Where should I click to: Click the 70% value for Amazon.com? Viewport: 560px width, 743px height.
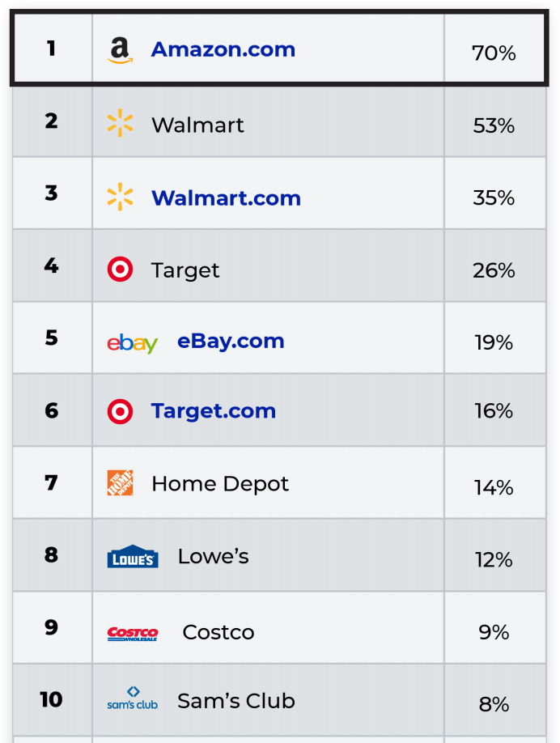pyautogui.click(x=494, y=53)
